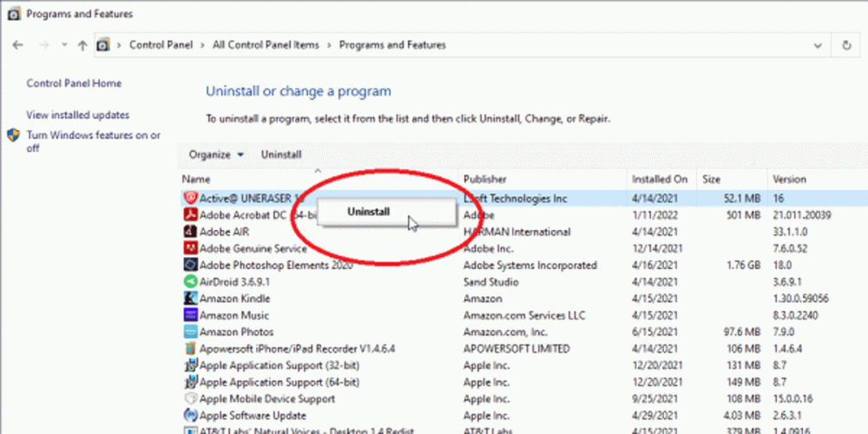Image resolution: width=868 pixels, height=434 pixels.
Task: Open Control Panel Home link
Action: coord(74,83)
